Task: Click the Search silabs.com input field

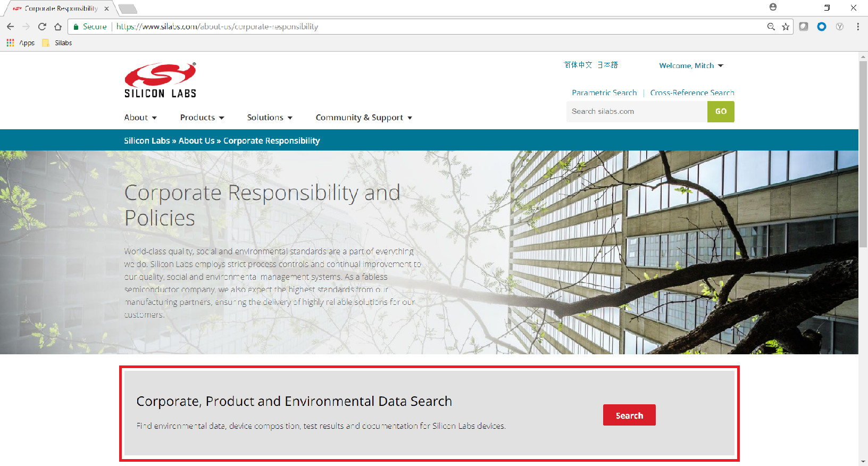Action: (x=637, y=112)
